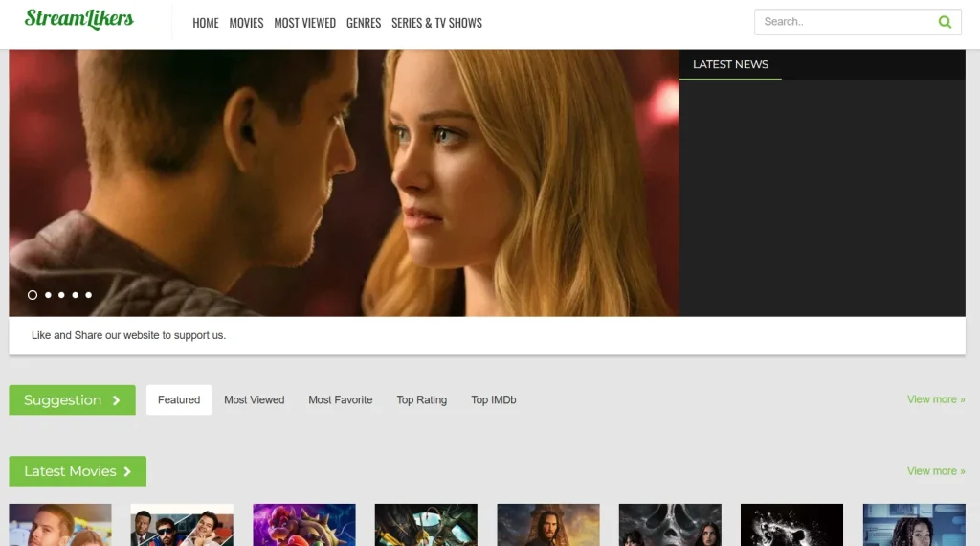Select the first slider dot (active ring)
This screenshot has width=980, height=546.
[x=33, y=295]
